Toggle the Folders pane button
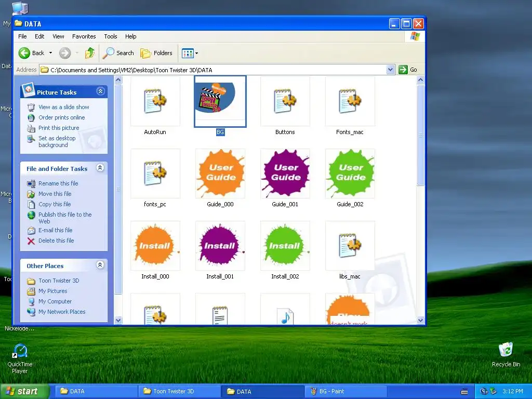Image resolution: width=532 pixels, height=399 pixels. 156,53
